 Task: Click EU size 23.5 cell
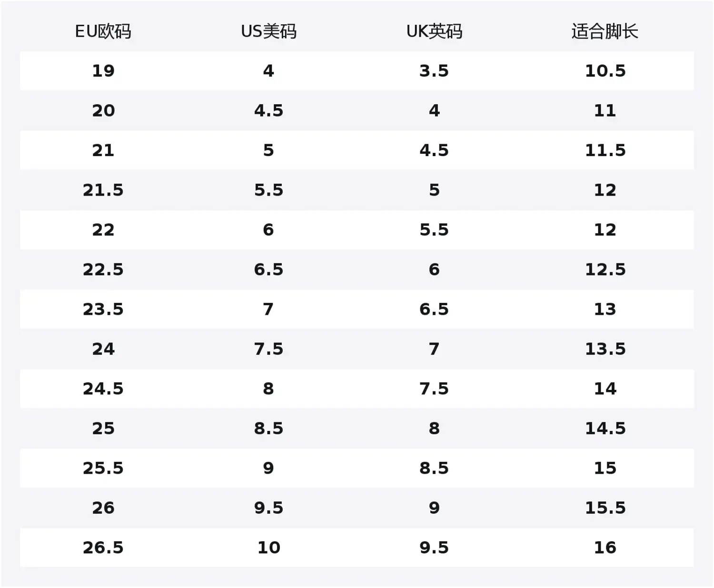103,309
